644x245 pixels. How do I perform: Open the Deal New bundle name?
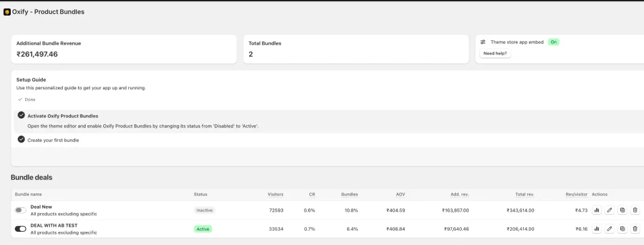(41, 207)
